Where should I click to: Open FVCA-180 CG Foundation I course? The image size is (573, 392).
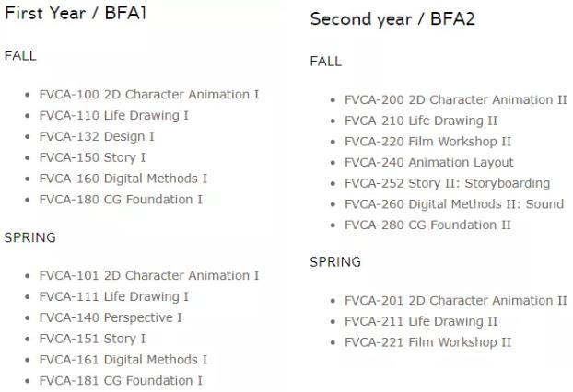coord(121,200)
